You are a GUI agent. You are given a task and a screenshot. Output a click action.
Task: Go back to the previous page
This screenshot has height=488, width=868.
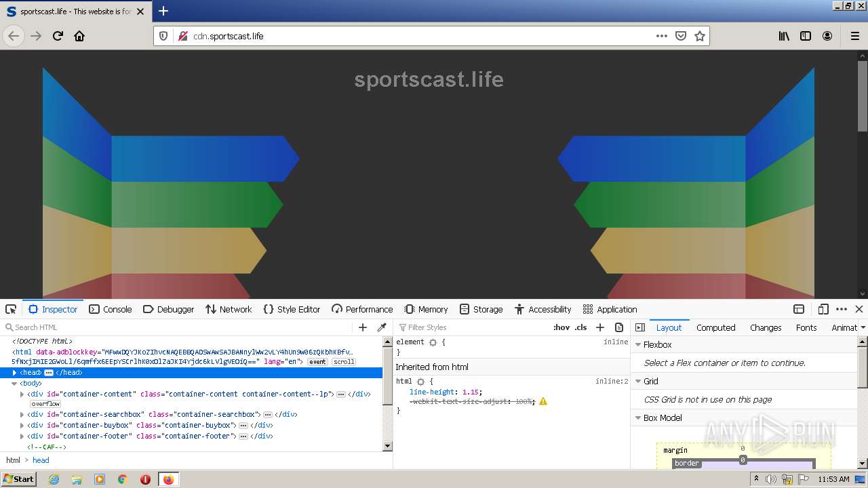click(x=14, y=36)
